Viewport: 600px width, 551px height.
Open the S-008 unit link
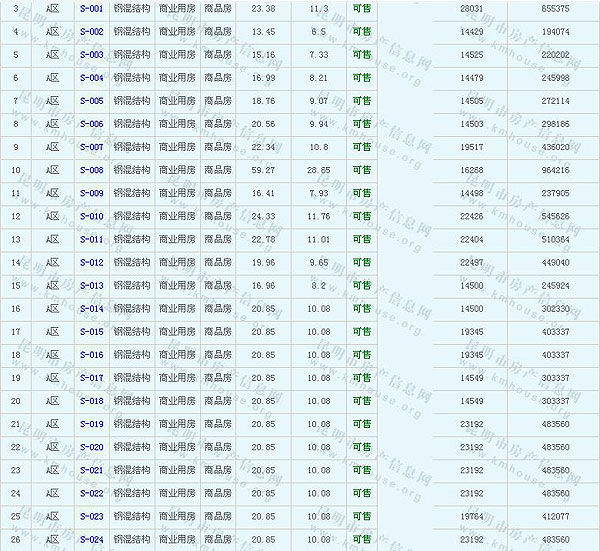91,170
